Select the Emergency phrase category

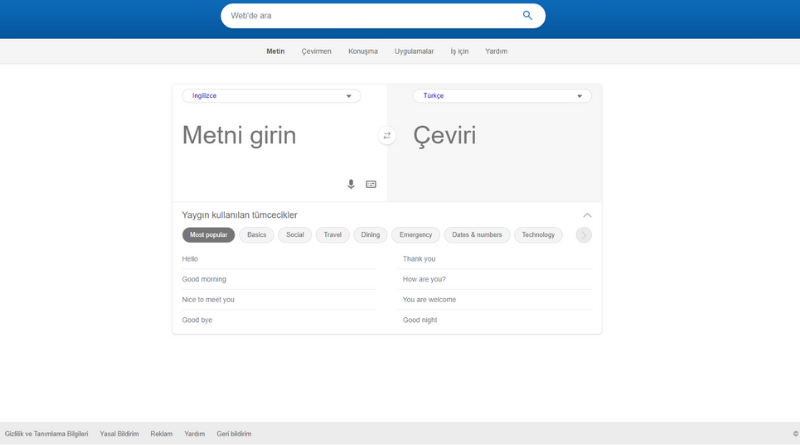pos(415,235)
